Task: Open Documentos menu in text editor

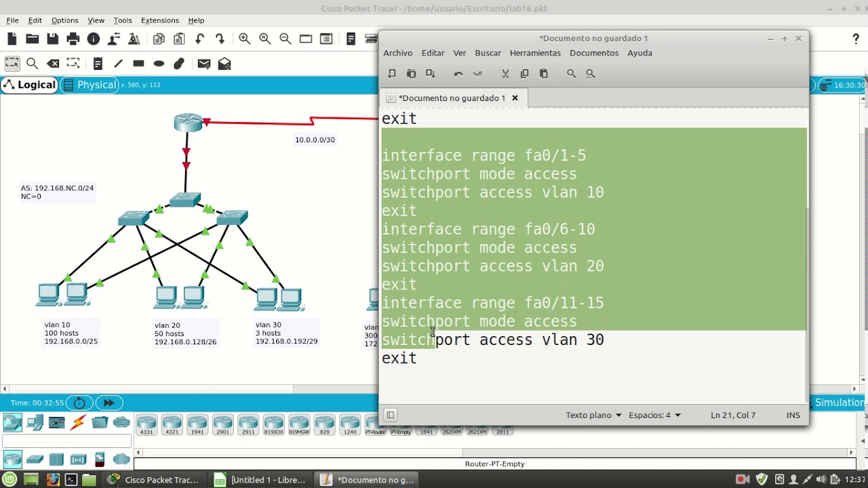Action: coord(594,53)
